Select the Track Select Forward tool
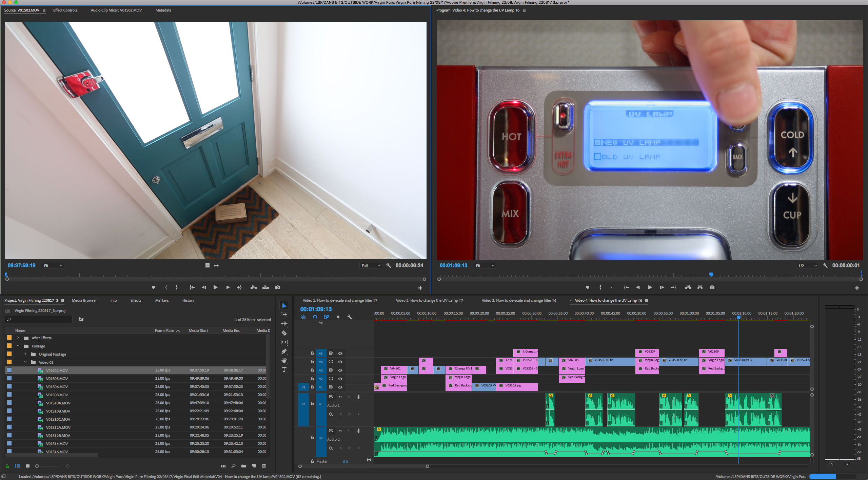 tap(284, 315)
